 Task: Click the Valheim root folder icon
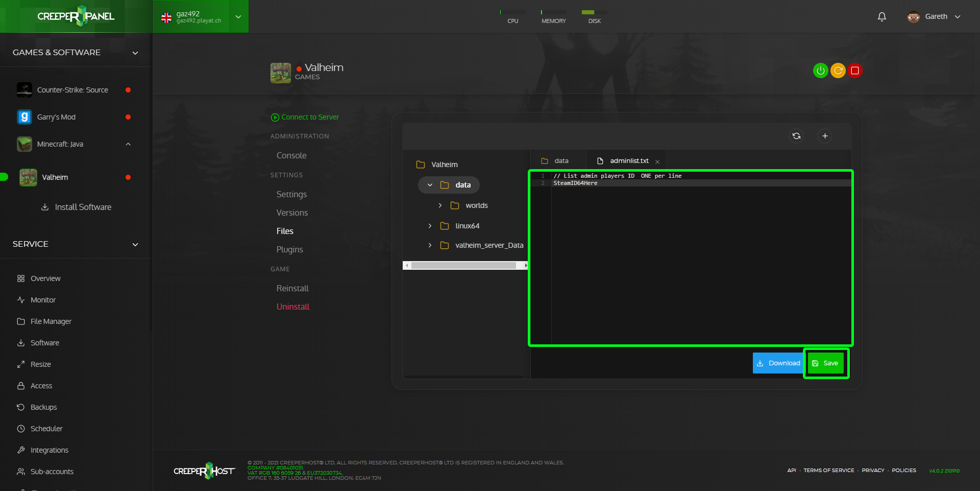click(x=421, y=165)
